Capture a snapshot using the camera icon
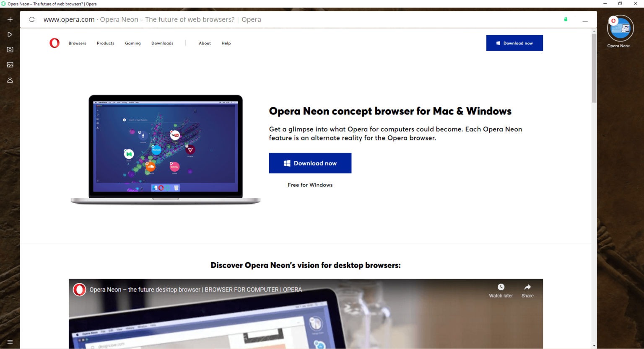Image resolution: width=644 pixels, height=349 pixels. pyautogui.click(x=10, y=49)
